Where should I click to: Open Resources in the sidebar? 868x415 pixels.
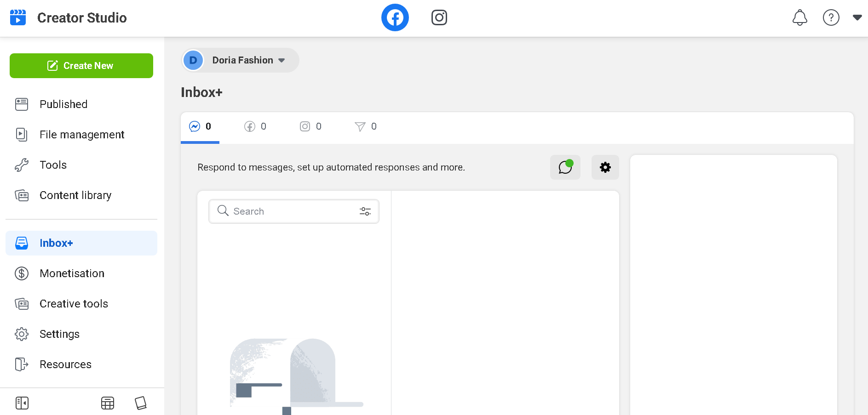[81, 364]
